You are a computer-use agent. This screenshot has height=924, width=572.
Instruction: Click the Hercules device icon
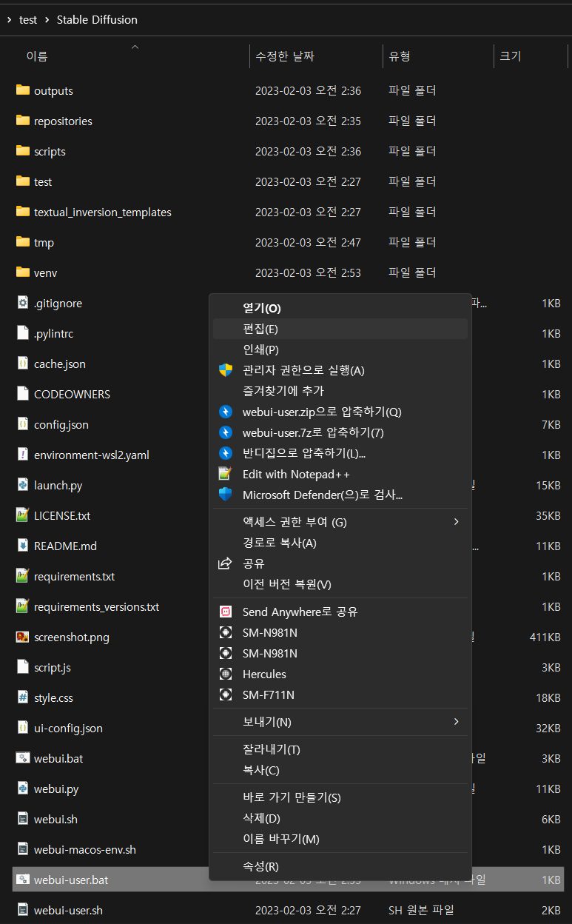[226, 674]
